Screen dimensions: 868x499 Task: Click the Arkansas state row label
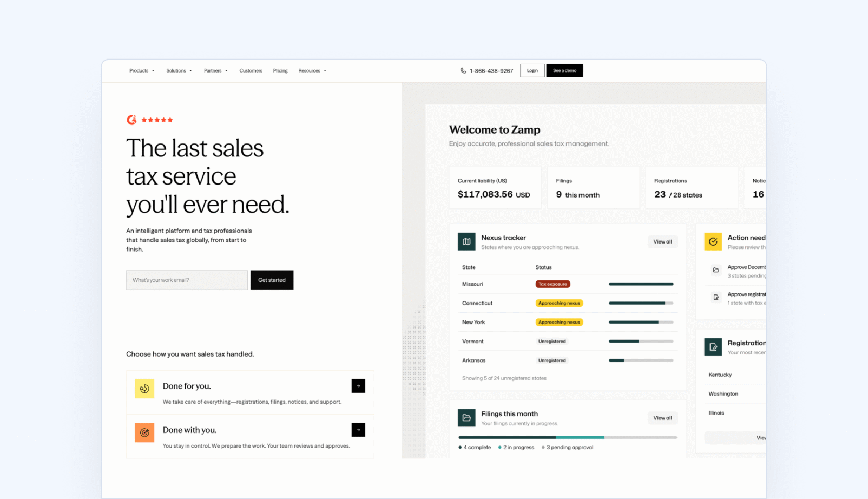pos(474,360)
